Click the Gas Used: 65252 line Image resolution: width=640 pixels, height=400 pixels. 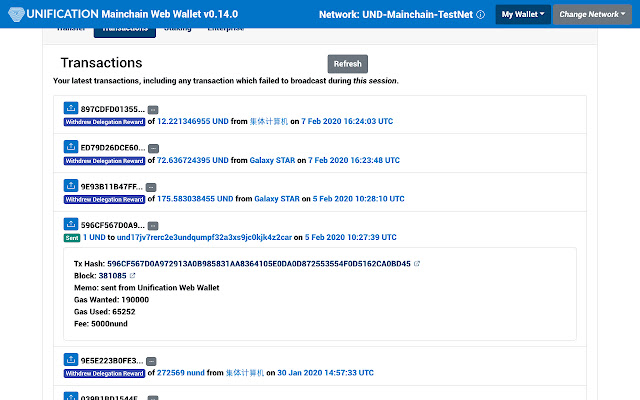point(104,312)
